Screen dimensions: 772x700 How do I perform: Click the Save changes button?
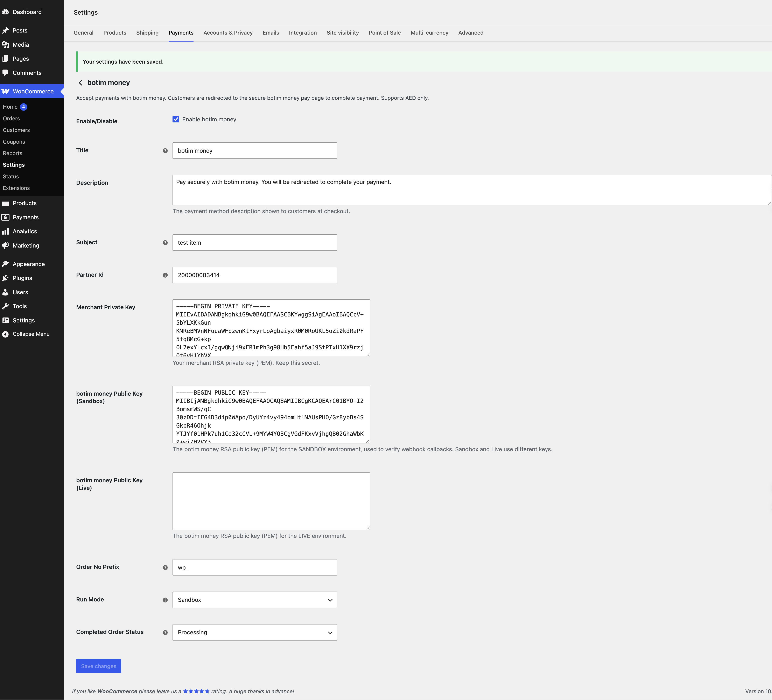pos(99,666)
